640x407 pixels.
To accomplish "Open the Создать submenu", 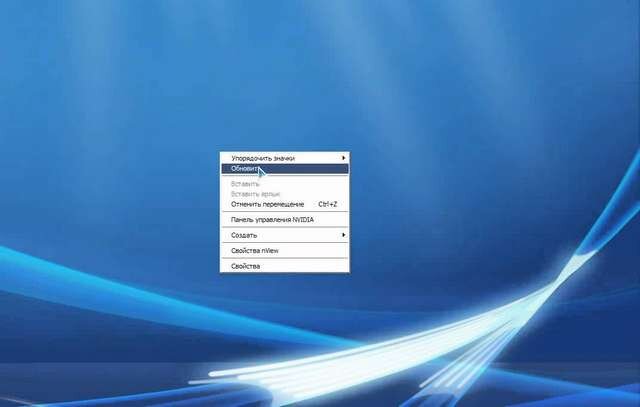I will (284, 235).
